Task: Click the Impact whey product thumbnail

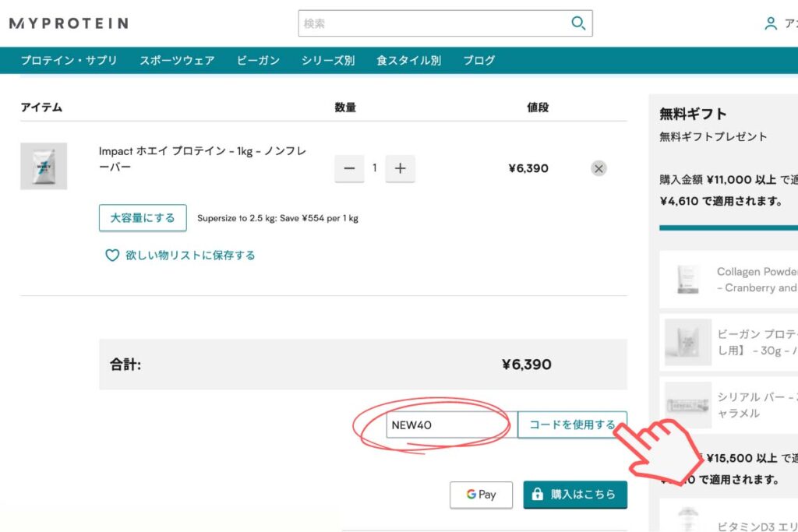Action: point(44,167)
